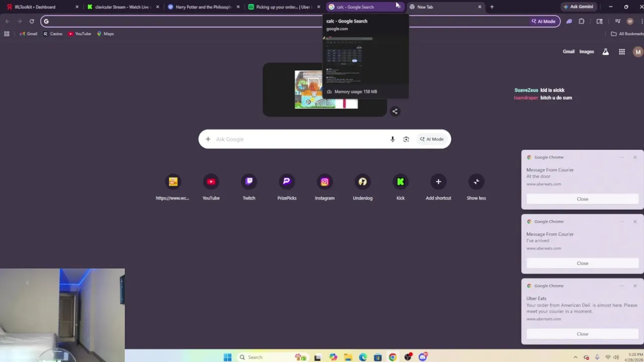Open options on the I've arrived notification
644x362 pixels.
(622, 222)
